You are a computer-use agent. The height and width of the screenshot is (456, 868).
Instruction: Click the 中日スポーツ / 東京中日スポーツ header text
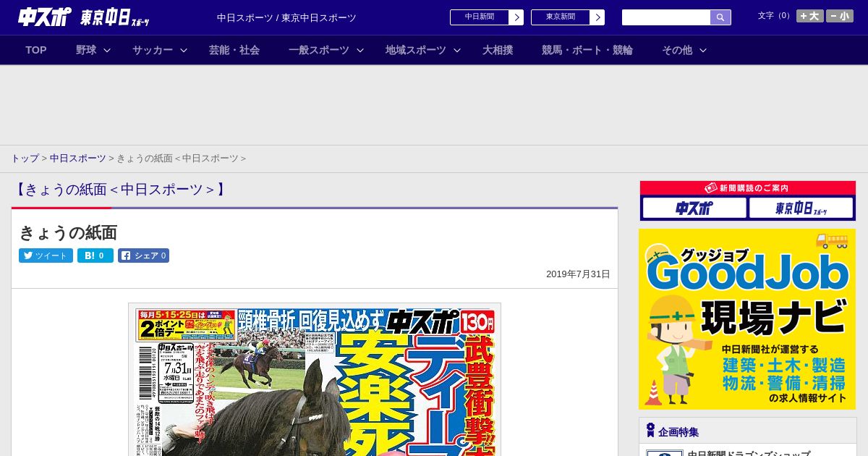(x=286, y=17)
